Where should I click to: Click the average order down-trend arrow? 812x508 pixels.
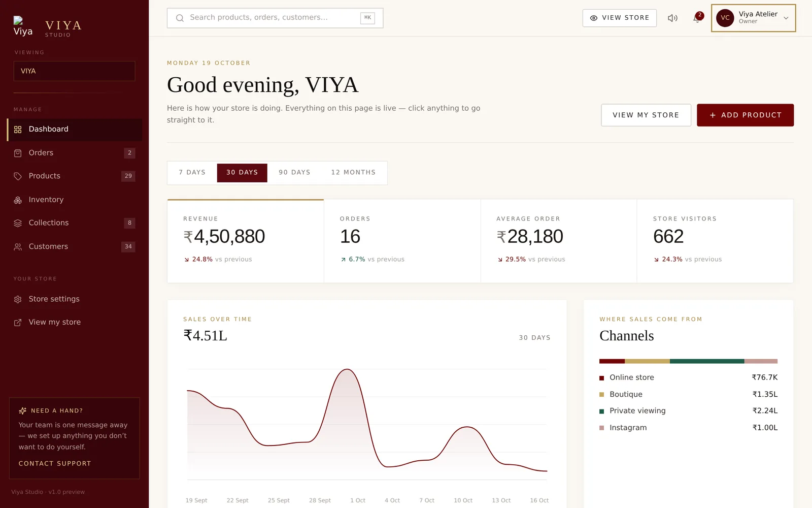[x=500, y=260]
